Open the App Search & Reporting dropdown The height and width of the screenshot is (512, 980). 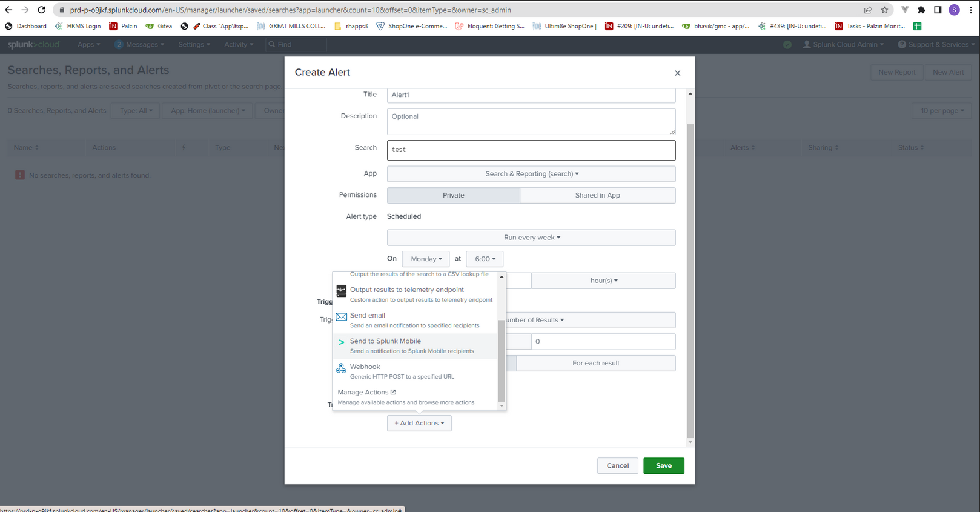pos(531,174)
